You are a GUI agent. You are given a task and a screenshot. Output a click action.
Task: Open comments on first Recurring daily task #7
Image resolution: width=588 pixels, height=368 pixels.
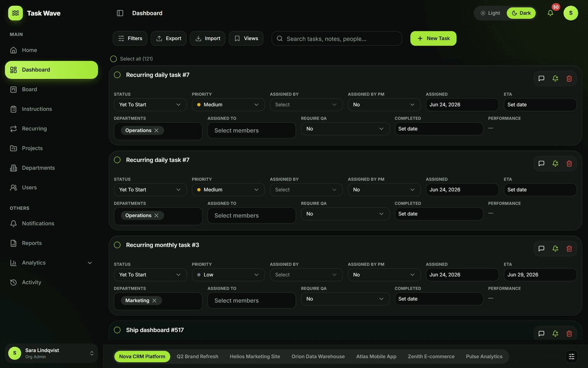tap(541, 79)
